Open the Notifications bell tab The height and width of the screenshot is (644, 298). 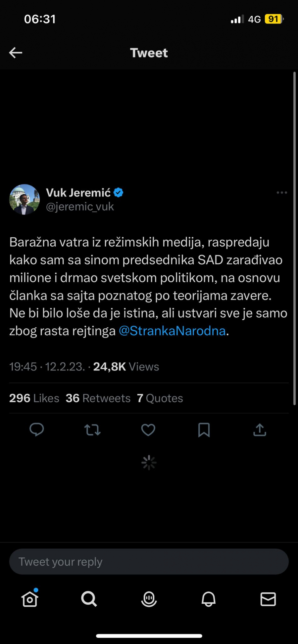point(209,599)
